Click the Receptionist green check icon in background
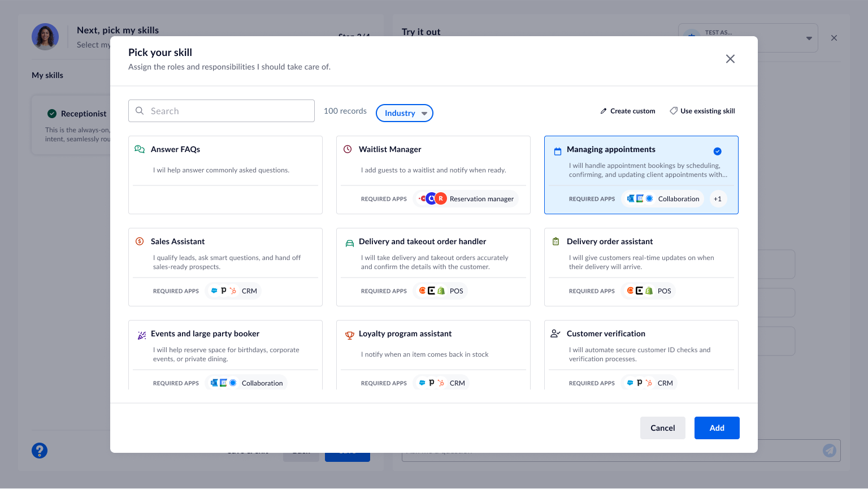This screenshot has width=868, height=489. pyautogui.click(x=52, y=114)
